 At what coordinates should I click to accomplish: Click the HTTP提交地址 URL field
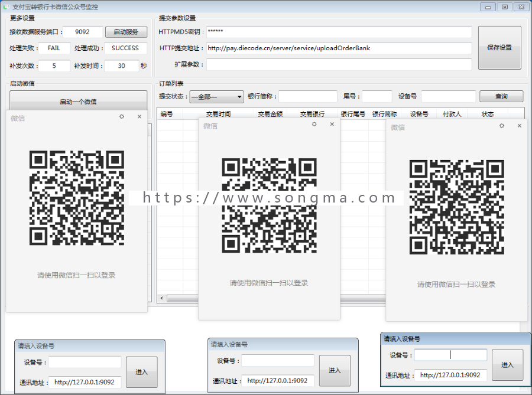click(x=339, y=48)
